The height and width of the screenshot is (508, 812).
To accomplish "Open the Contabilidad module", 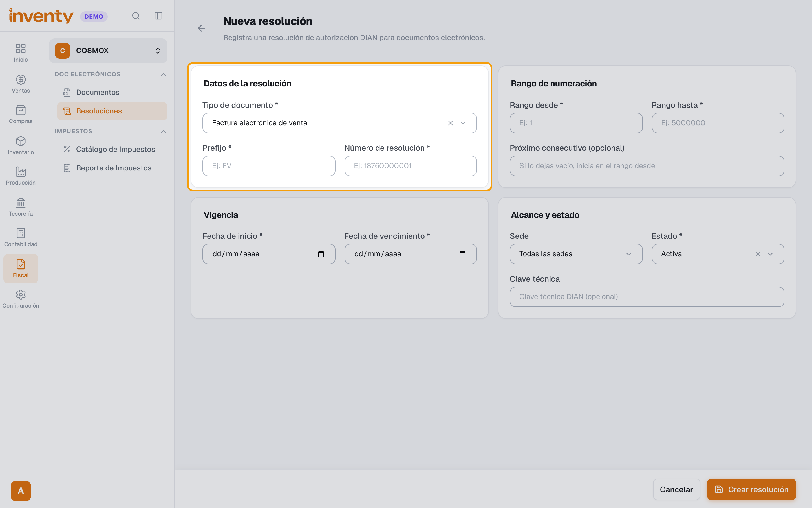I will (21, 237).
